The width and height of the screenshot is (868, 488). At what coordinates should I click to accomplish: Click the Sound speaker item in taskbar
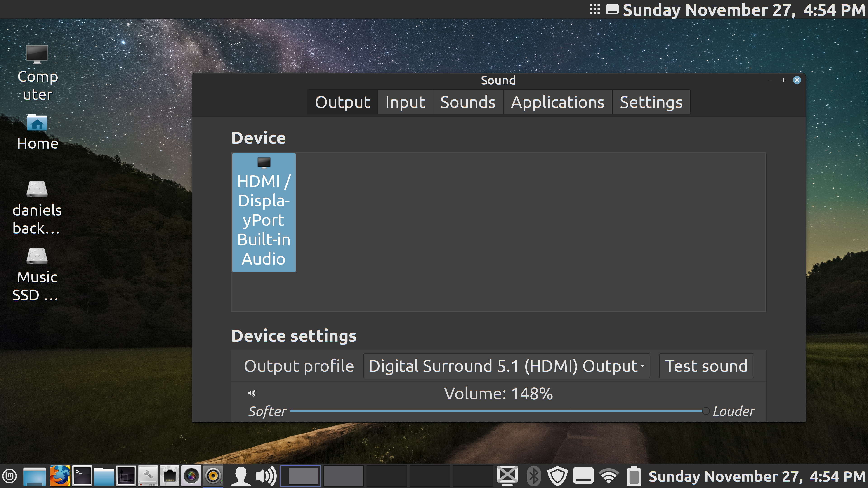(x=213, y=476)
